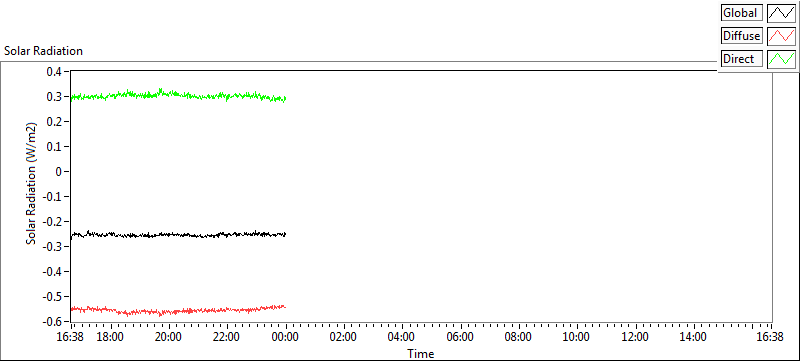The image size is (800, 361).
Task: Click the Time x-axis label
Action: [x=420, y=353]
